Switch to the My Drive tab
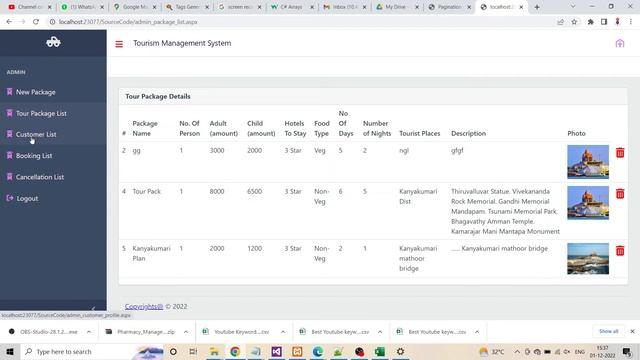The width and height of the screenshot is (640, 360). tap(397, 7)
